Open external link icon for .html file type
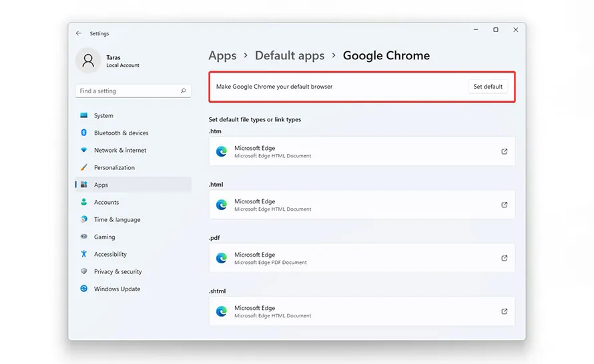The image size is (594, 364). coord(504,205)
